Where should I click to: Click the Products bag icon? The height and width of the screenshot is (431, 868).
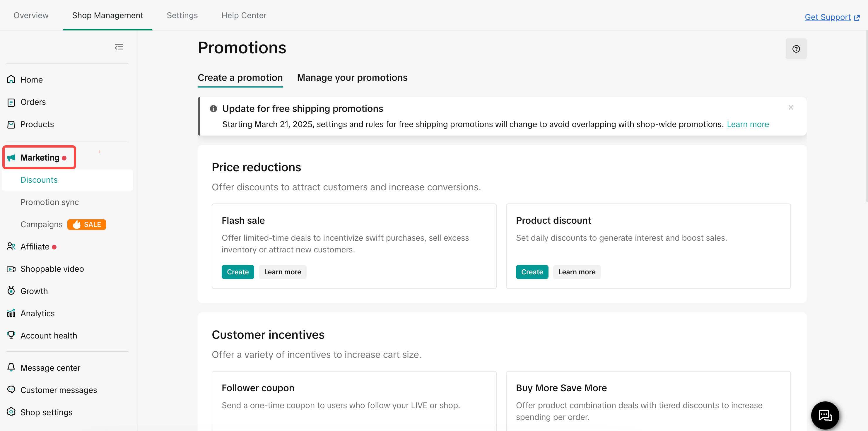11,124
